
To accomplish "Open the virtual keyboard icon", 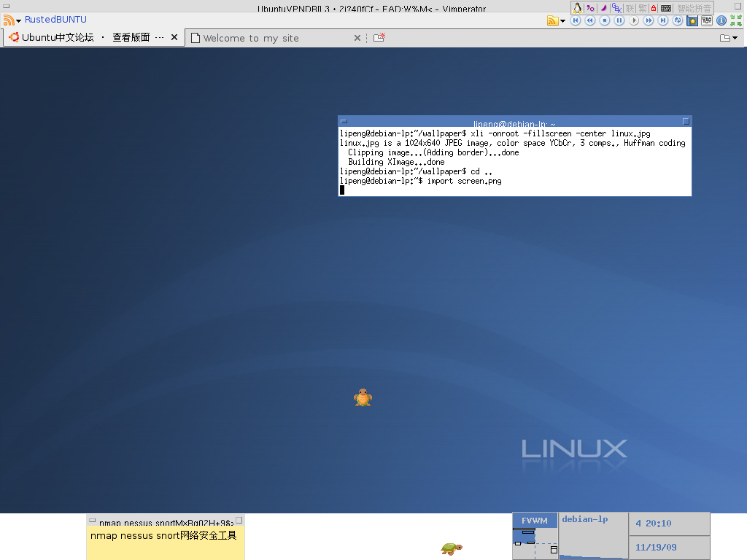I will (666, 8).
